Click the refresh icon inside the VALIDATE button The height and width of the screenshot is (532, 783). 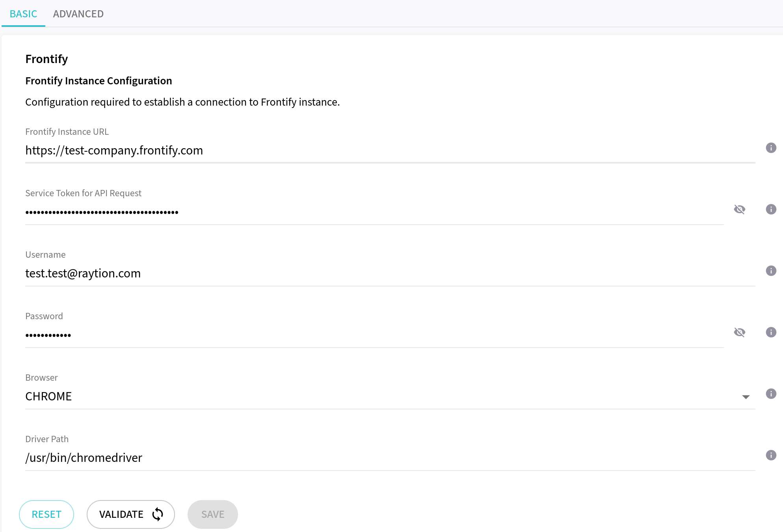tap(158, 514)
